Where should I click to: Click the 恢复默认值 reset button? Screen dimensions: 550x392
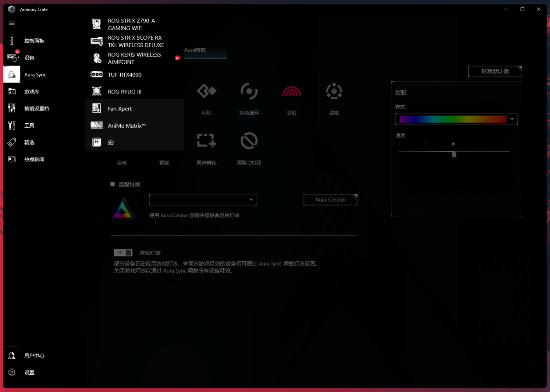(x=495, y=71)
